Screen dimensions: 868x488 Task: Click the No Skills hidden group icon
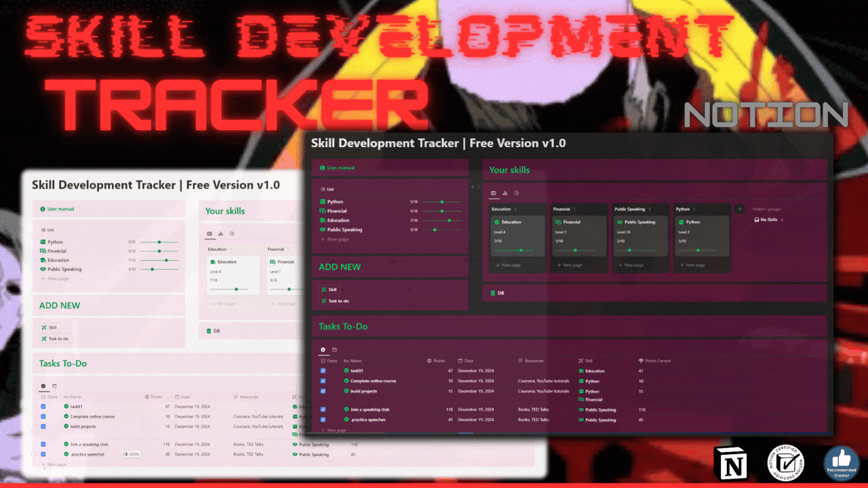[757, 220]
